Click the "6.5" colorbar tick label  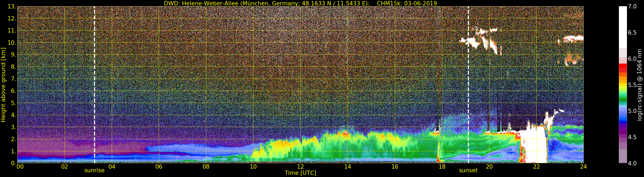click(x=632, y=33)
